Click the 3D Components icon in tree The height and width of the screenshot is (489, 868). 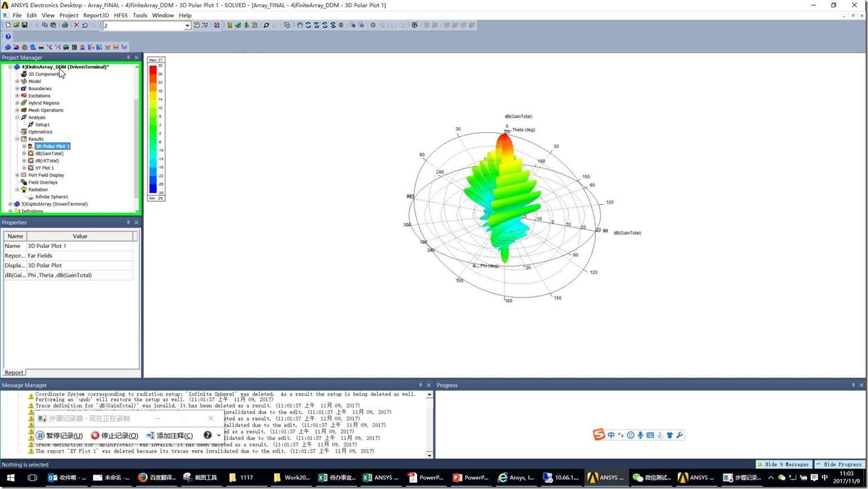click(24, 74)
